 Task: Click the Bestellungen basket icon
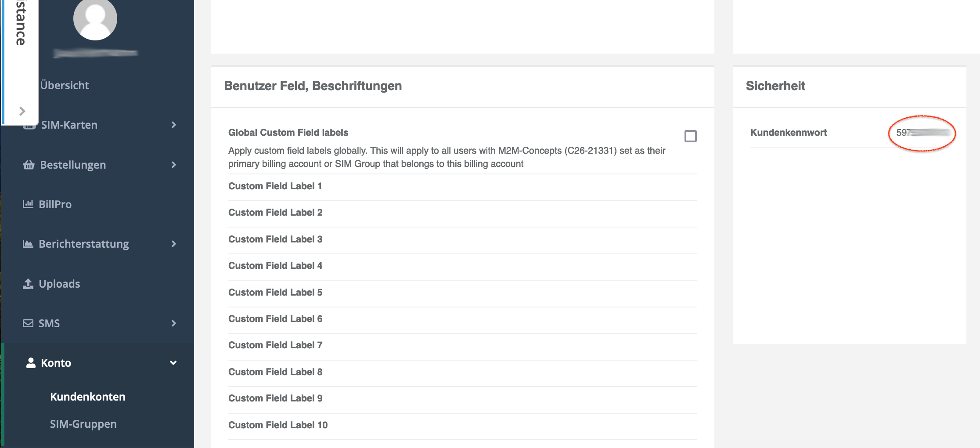point(29,165)
